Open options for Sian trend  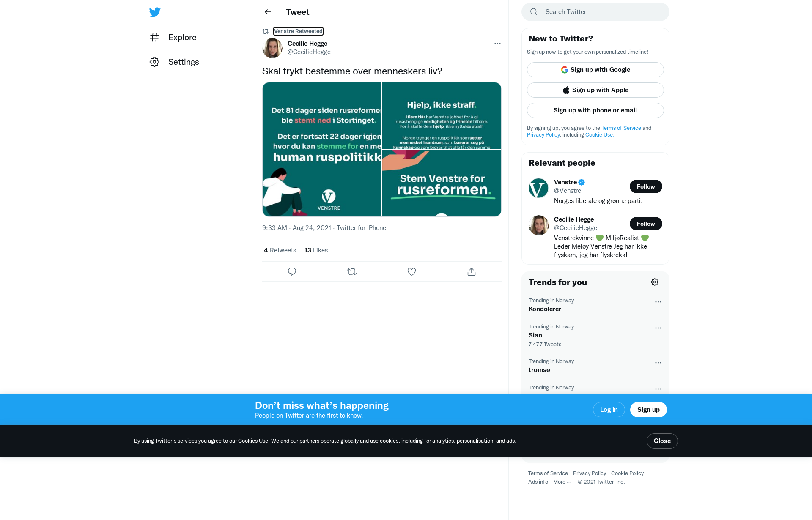(658, 328)
